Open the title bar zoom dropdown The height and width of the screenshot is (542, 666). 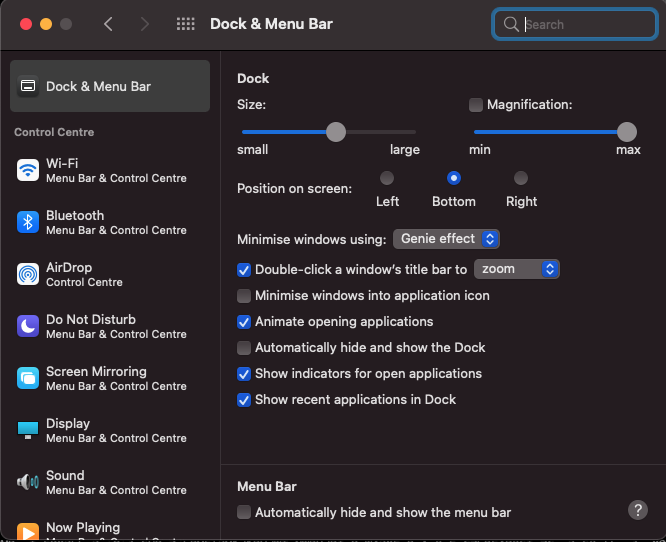point(516,269)
